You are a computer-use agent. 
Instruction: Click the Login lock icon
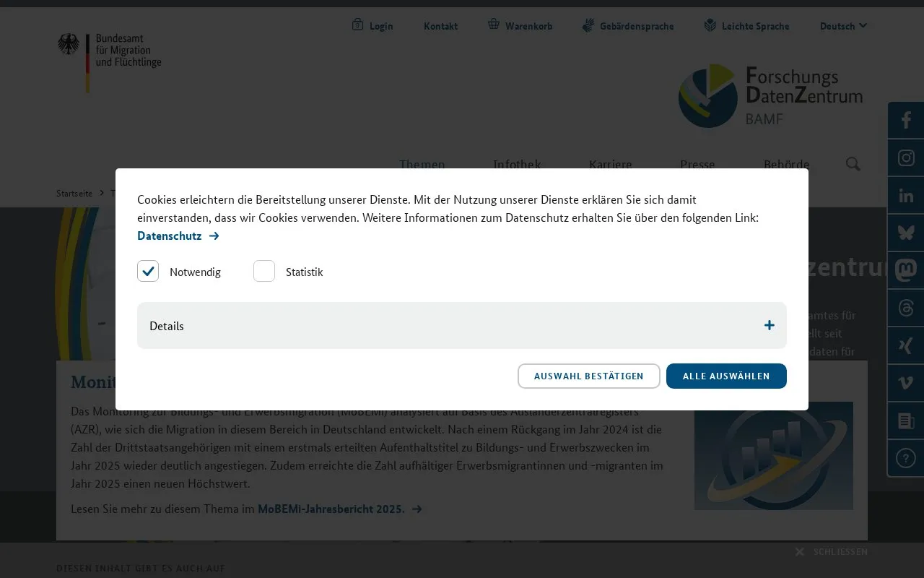pos(357,25)
